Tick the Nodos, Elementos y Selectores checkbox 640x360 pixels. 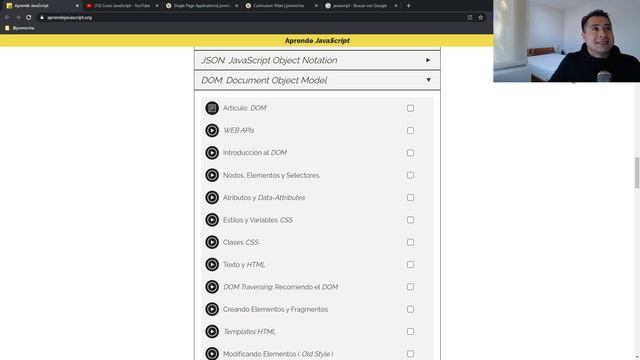coord(410,175)
